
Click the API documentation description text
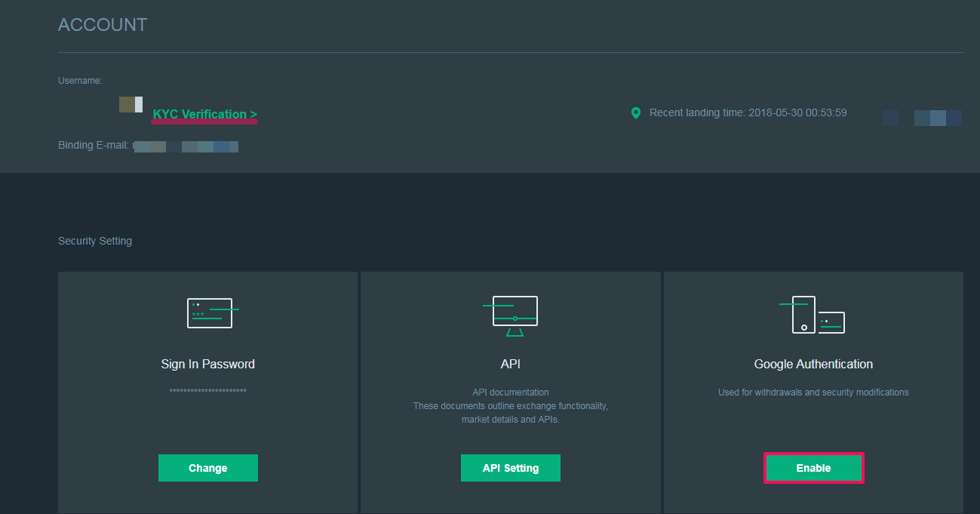point(510,405)
